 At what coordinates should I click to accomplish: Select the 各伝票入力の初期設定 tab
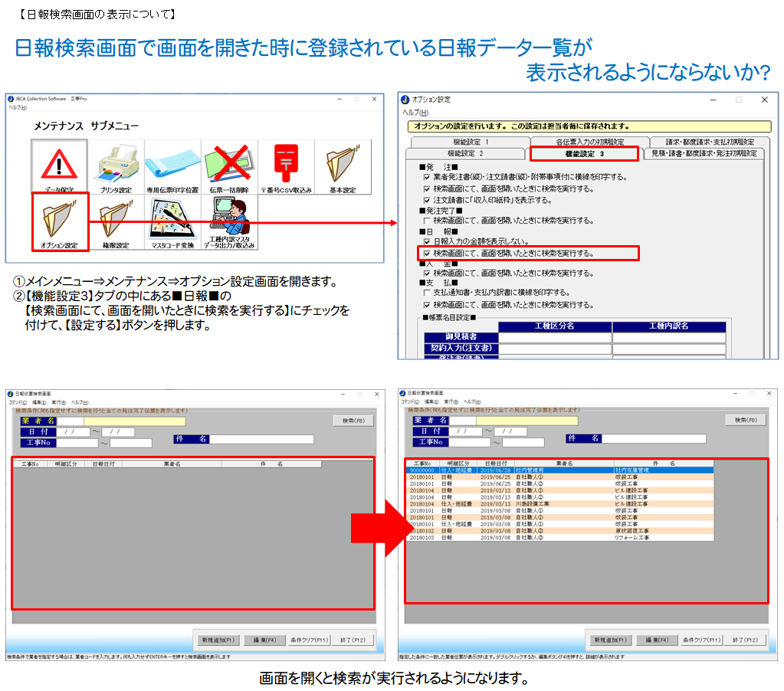(x=589, y=142)
